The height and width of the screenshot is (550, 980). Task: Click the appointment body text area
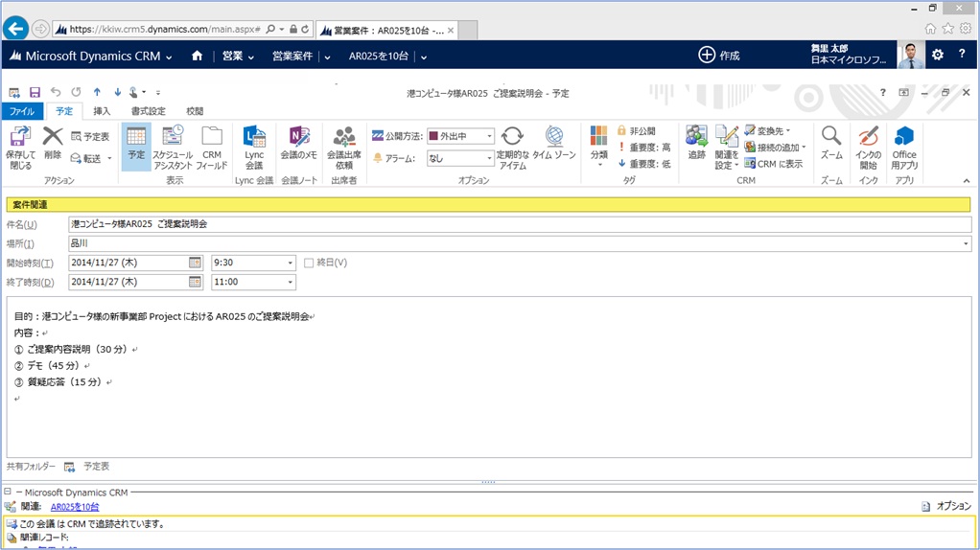(x=489, y=378)
